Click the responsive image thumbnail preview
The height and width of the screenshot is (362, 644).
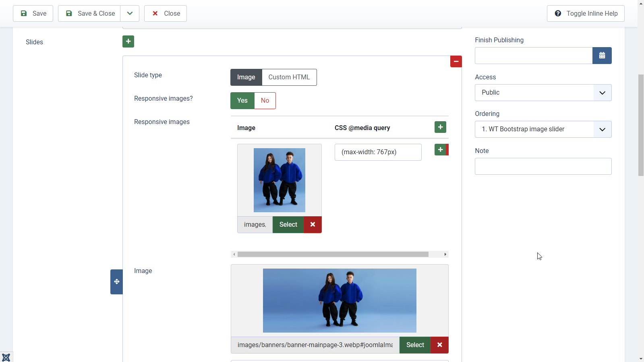pyautogui.click(x=280, y=180)
